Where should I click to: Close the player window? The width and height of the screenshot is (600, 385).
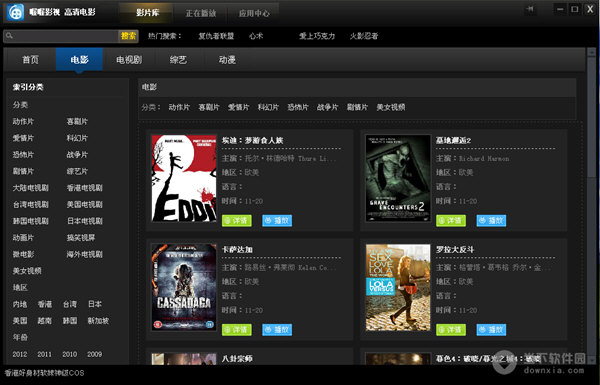coord(590,9)
